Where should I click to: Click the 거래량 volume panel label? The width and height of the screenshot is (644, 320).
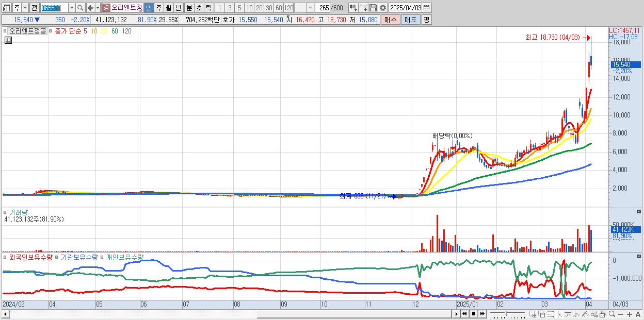18,212
